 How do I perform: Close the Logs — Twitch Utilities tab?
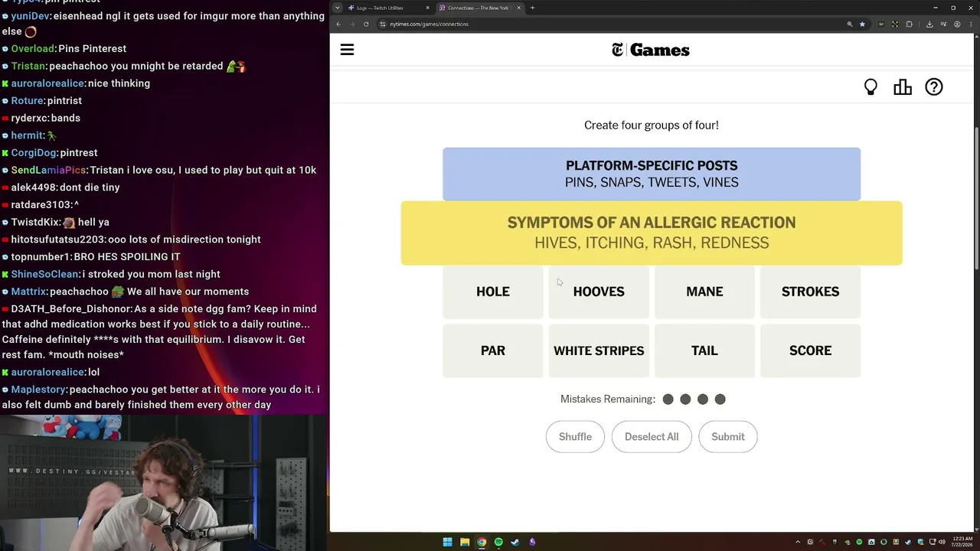[x=429, y=8]
